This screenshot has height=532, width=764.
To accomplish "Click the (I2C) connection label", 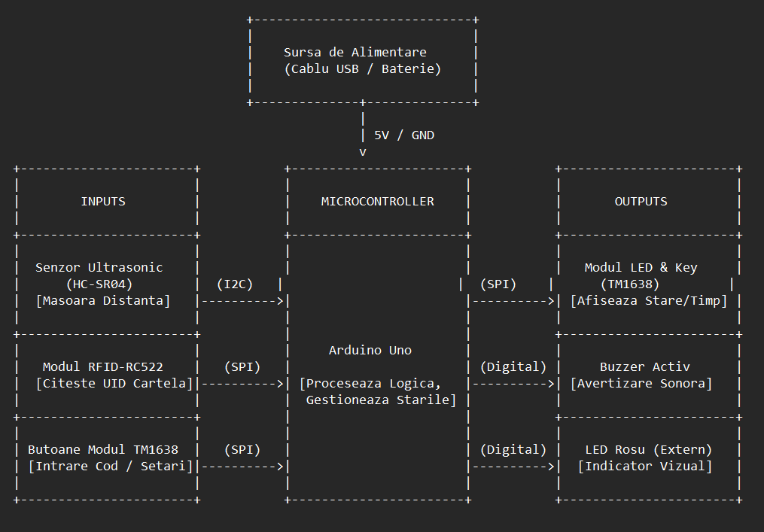I will click(x=235, y=284).
